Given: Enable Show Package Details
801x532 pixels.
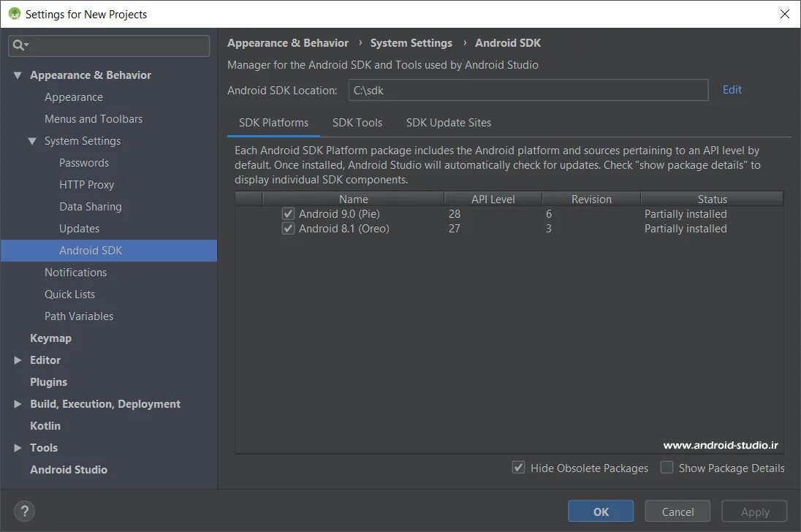Looking at the screenshot, I should [x=667, y=467].
